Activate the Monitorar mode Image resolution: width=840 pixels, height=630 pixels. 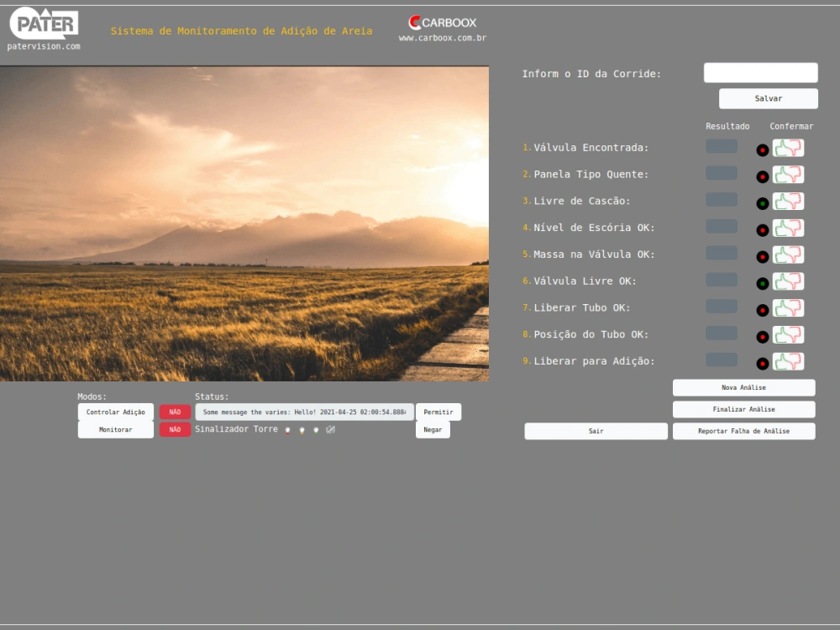coord(116,429)
